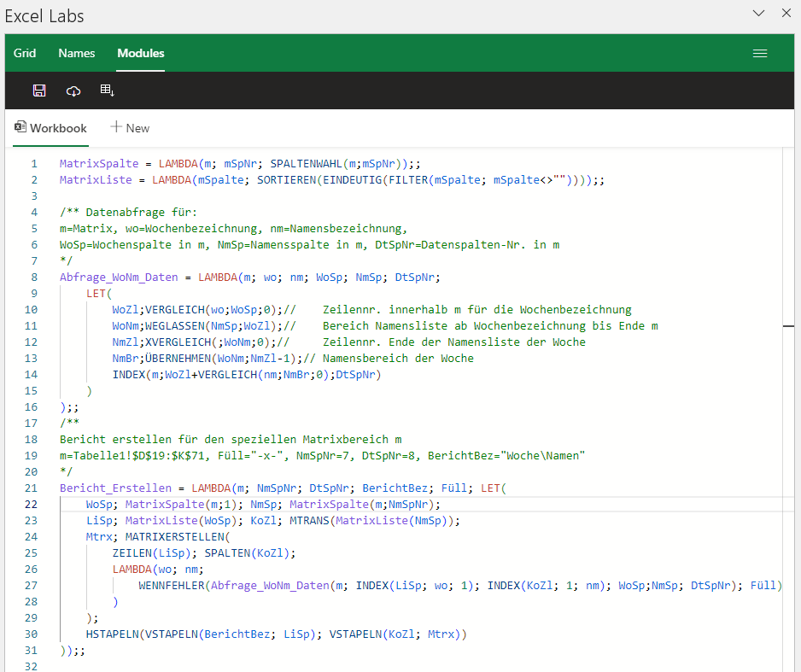
Task: Collapse the Excel Labs pane chevron
Action: click(758, 14)
